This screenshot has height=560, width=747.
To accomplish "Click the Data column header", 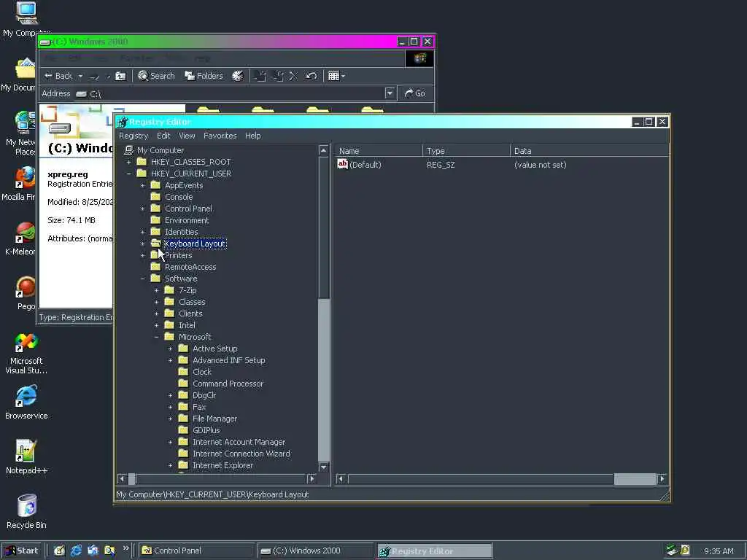I will click(x=589, y=151).
